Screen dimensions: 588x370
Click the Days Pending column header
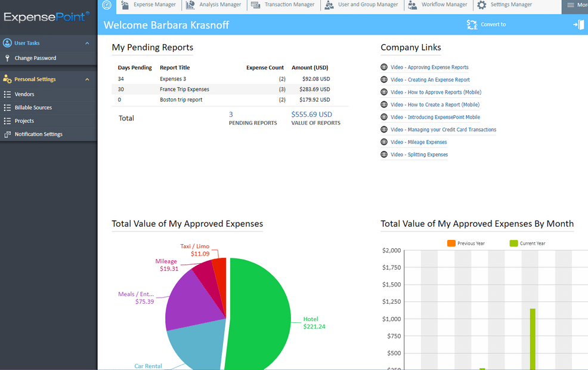[135, 67]
